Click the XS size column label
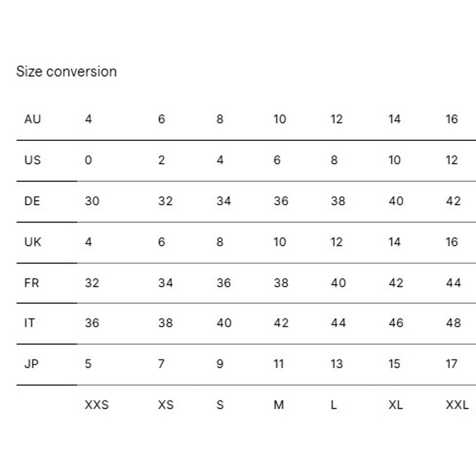This screenshot has height=476, width=476. (166, 405)
